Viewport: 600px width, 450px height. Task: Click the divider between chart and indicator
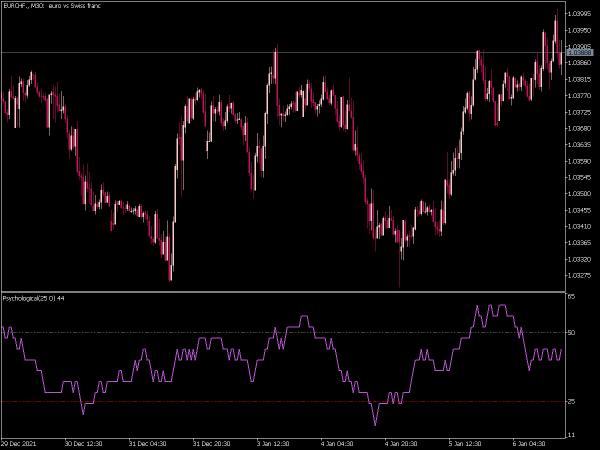300,291
